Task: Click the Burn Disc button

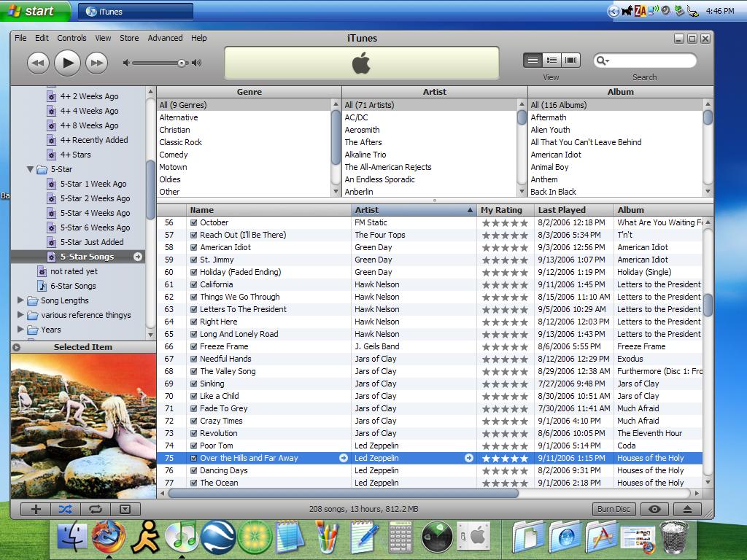Action: tap(614, 509)
